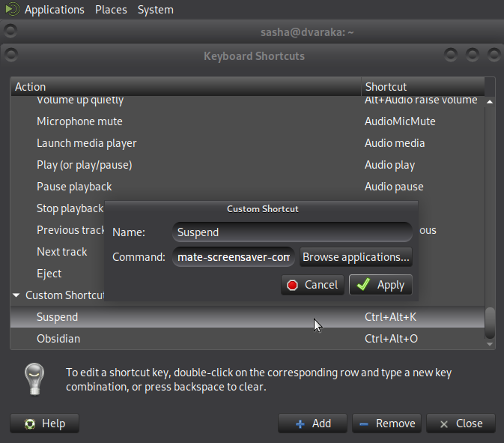Click the Ctrl+Alt+O shortcut cell

391,339
